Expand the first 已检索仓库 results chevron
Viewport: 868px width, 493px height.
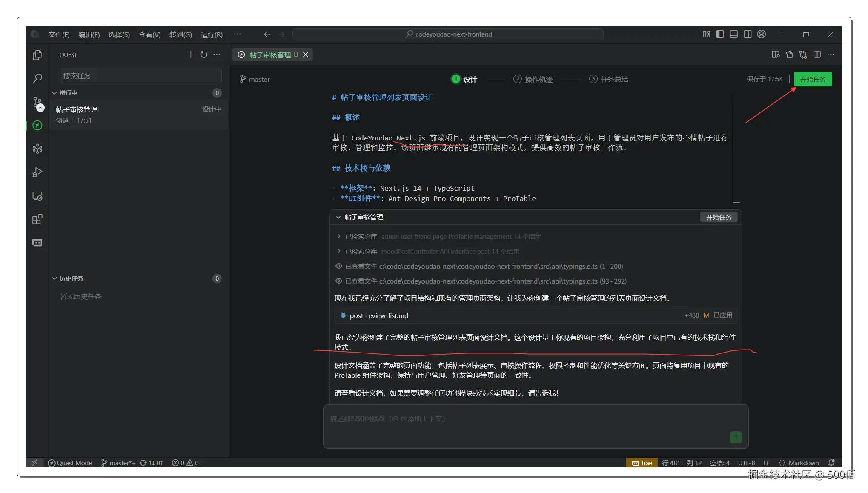pos(338,237)
